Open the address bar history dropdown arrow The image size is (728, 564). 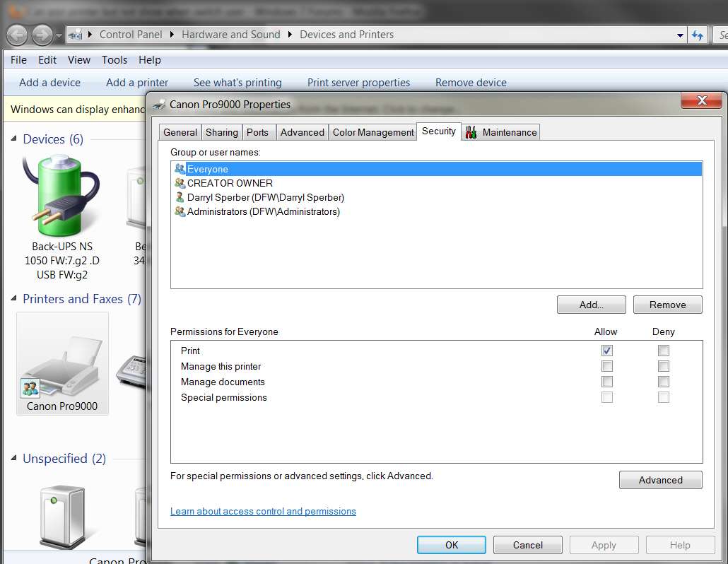point(680,35)
